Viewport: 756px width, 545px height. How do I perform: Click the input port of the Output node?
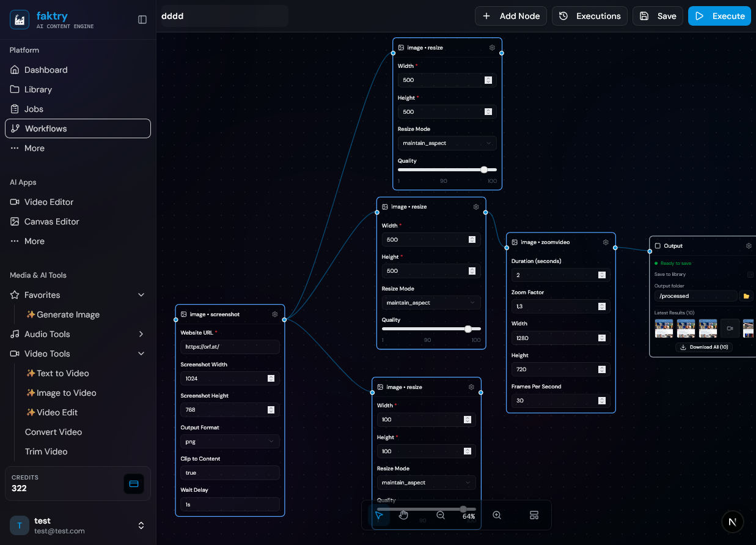point(650,251)
